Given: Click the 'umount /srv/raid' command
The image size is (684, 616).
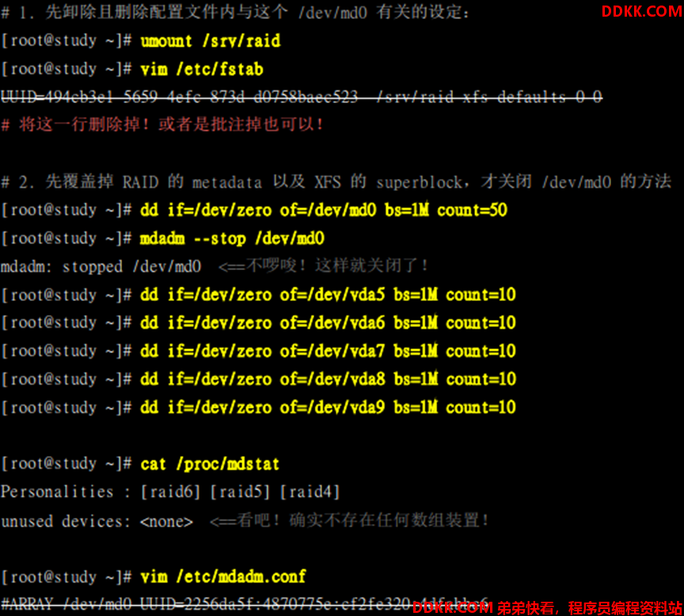Looking at the screenshot, I should 211,41.
